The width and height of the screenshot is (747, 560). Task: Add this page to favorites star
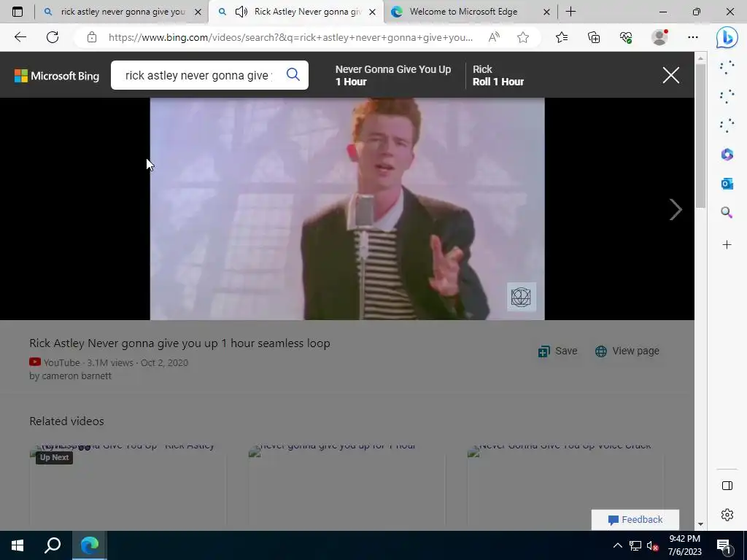pyautogui.click(x=523, y=37)
